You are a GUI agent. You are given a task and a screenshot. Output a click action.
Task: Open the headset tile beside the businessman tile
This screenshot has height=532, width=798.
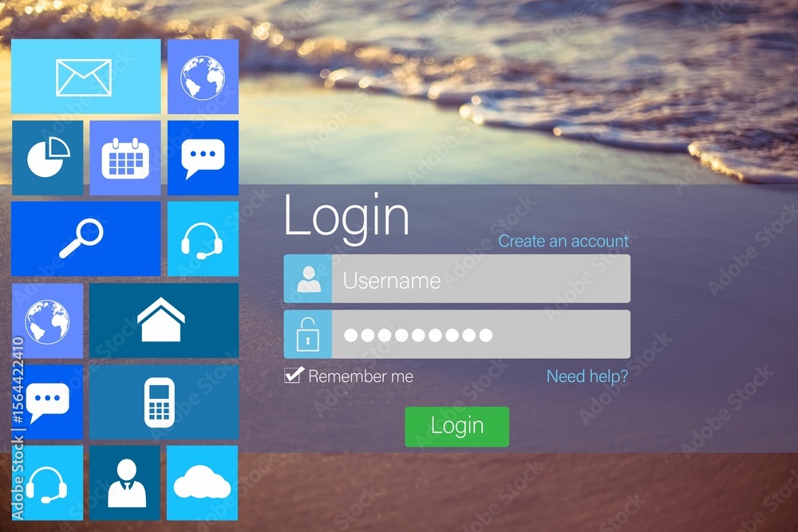(x=47, y=483)
